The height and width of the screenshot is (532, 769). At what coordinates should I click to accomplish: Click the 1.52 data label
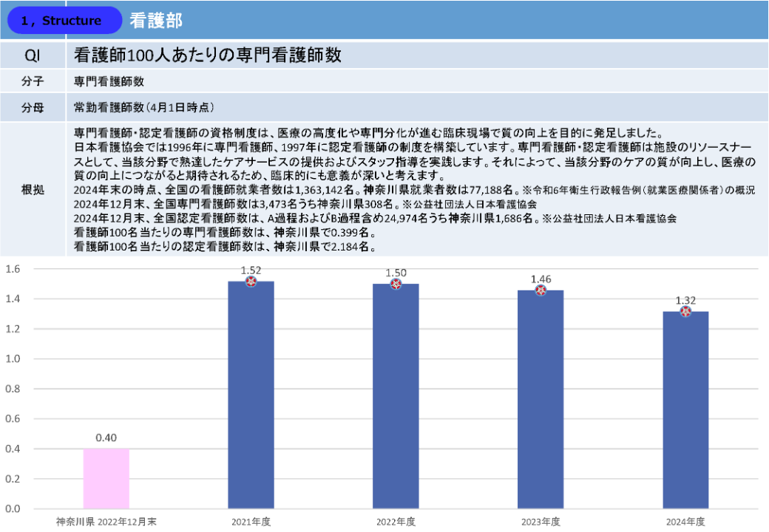(251, 269)
